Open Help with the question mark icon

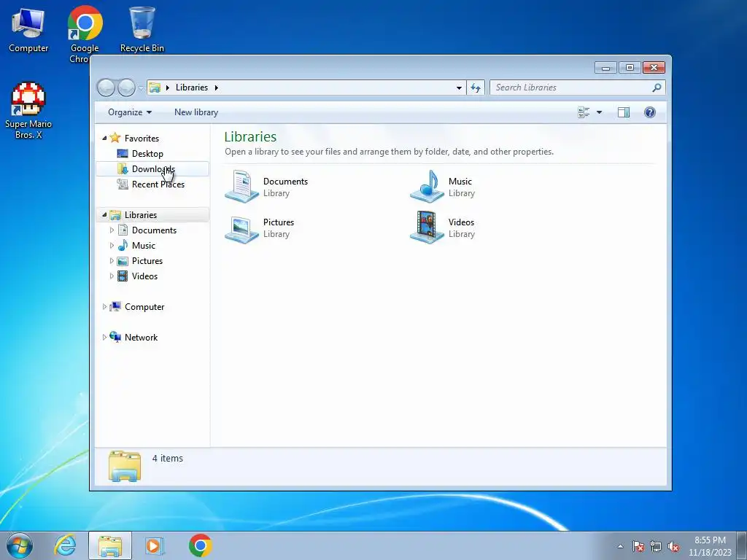tap(650, 112)
